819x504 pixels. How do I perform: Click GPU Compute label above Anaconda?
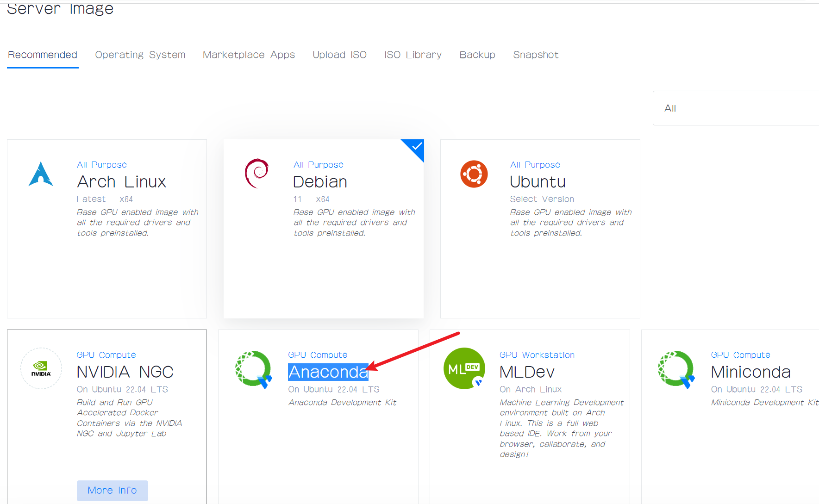pyautogui.click(x=318, y=355)
